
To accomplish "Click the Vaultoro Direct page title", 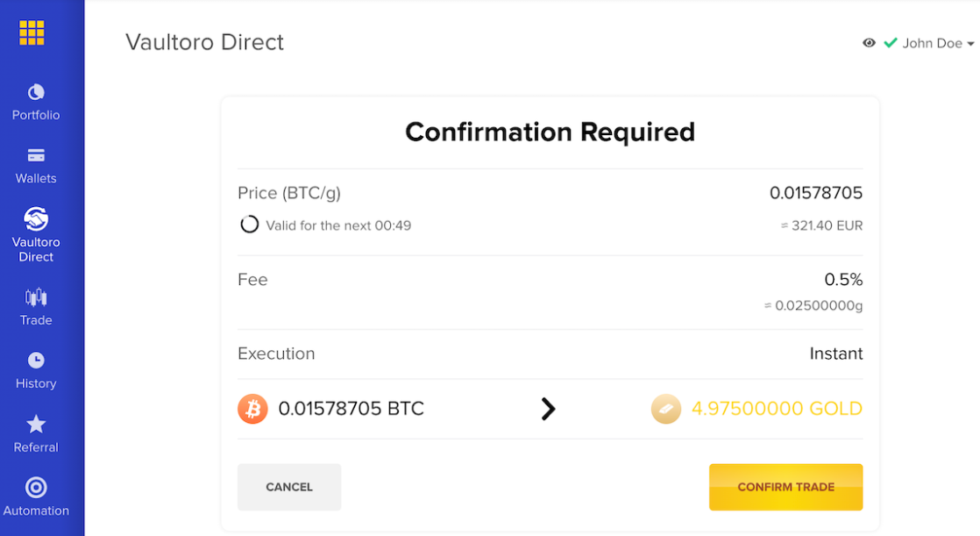I will [x=204, y=42].
